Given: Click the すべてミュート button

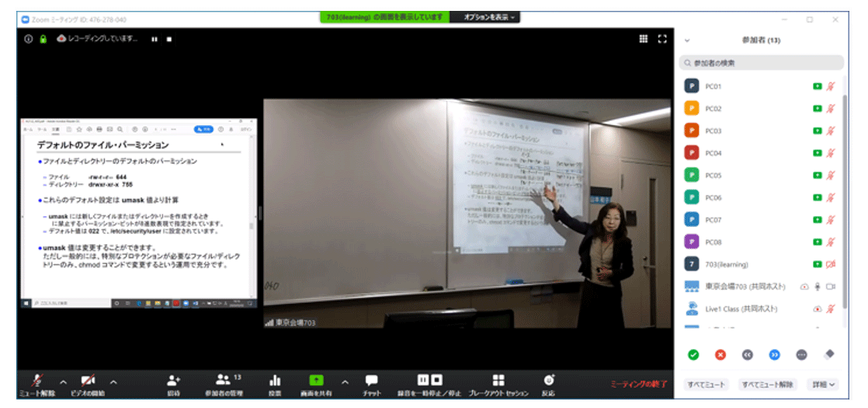Looking at the screenshot, I should tap(707, 384).
